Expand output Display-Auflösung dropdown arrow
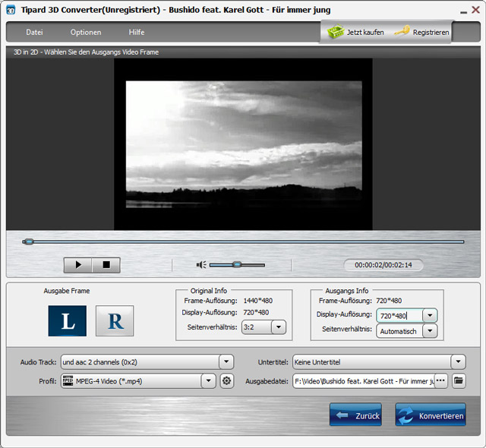 click(430, 316)
